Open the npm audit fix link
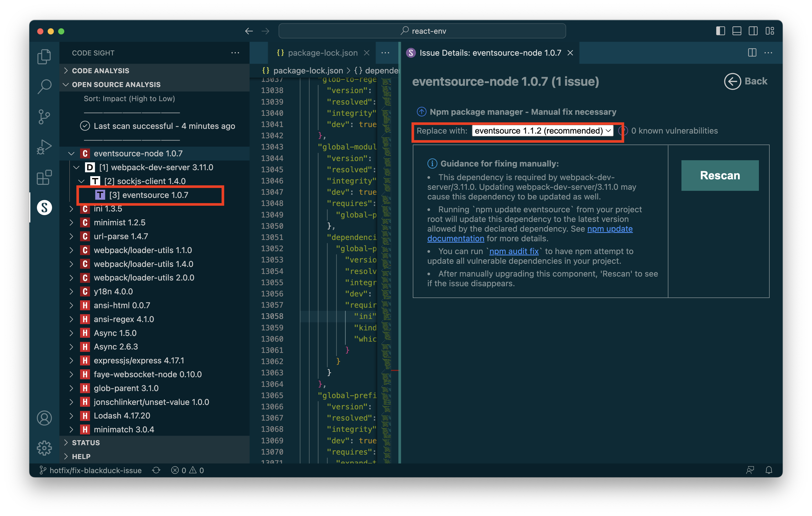 tap(514, 251)
